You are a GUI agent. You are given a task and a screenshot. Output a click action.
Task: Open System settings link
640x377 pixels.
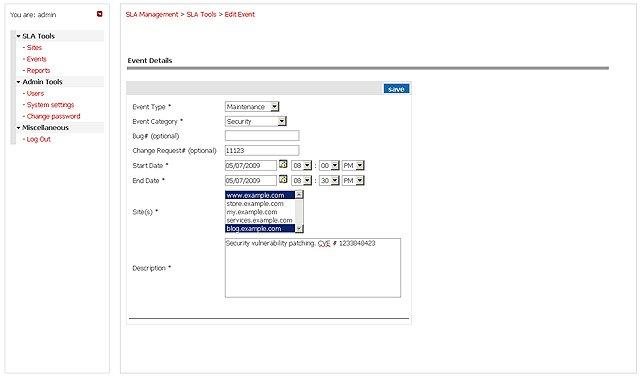50,105
